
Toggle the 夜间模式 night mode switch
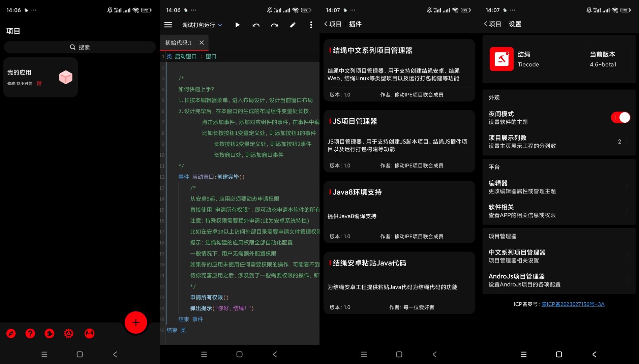[620, 117]
